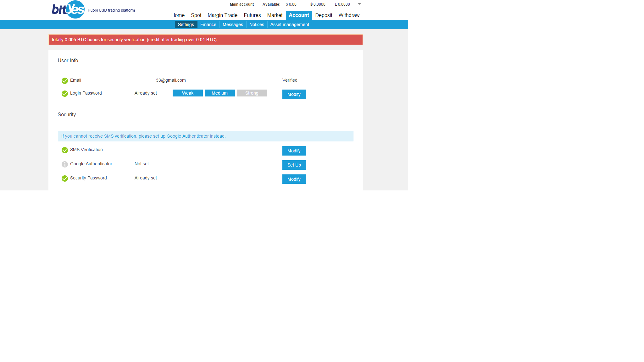
Task: Click green check icon beside SMS Verification
Action: click(x=65, y=150)
